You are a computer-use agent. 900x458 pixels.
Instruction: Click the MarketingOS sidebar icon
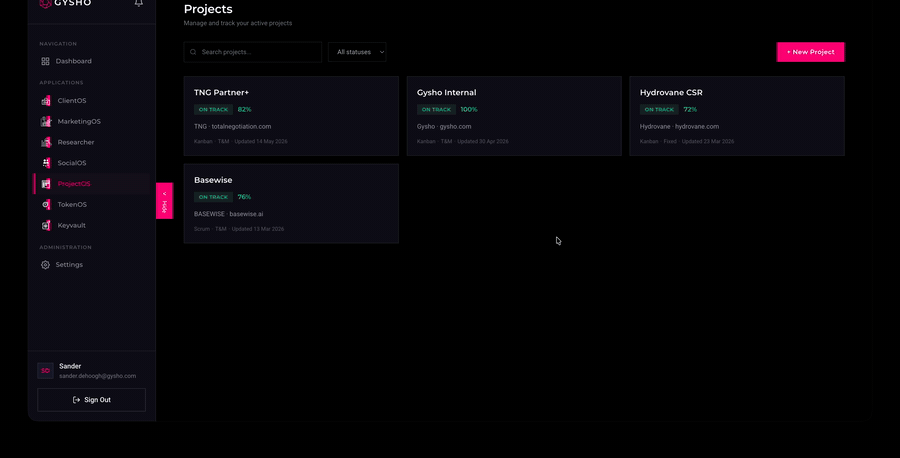(46, 121)
